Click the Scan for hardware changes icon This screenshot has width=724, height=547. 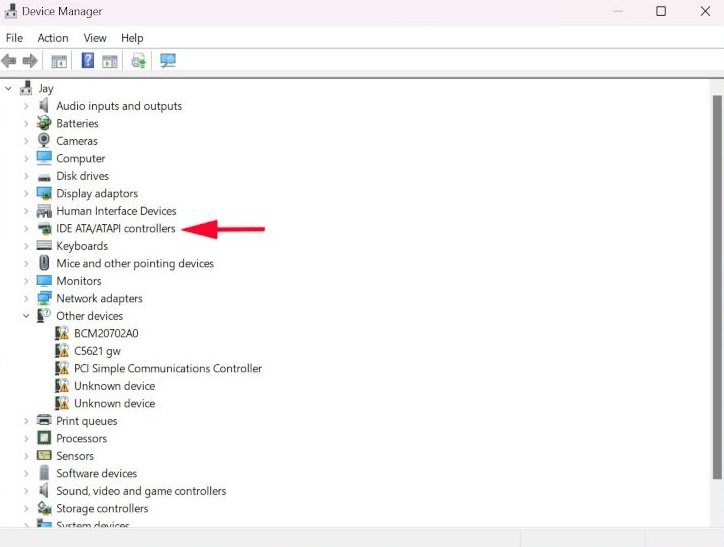point(168,60)
